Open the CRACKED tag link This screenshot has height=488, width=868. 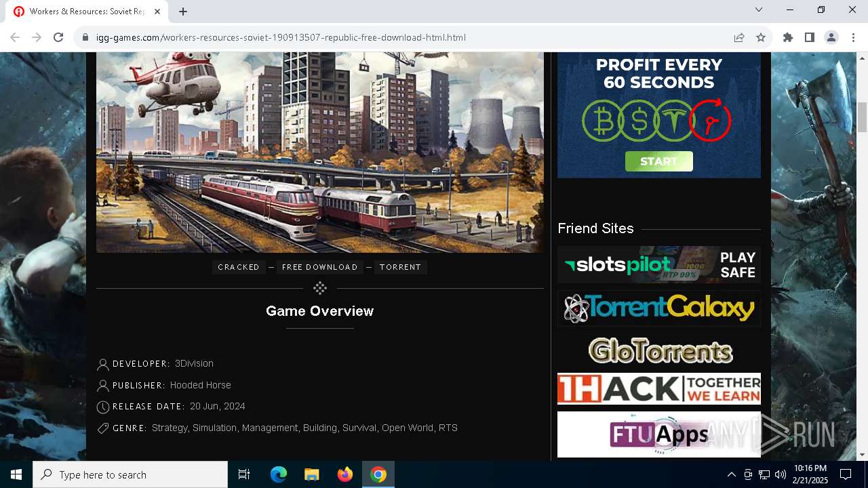pyautogui.click(x=239, y=267)
